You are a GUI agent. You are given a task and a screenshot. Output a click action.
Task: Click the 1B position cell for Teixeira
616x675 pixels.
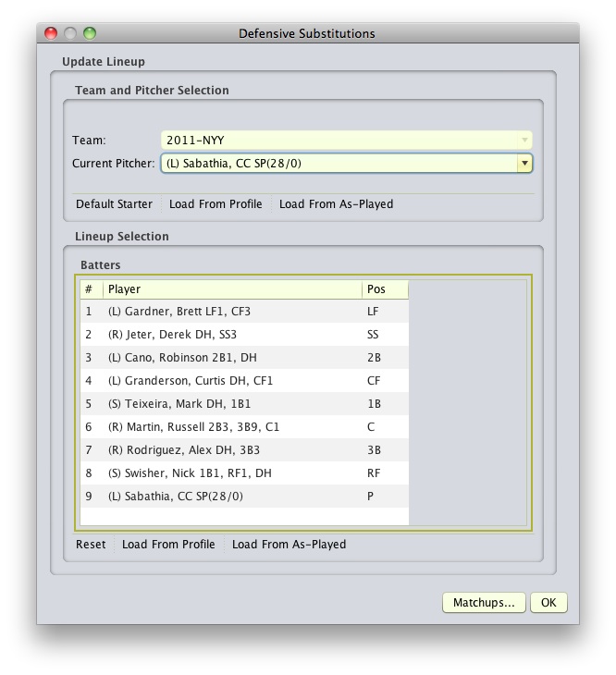(x=385, y=404)
